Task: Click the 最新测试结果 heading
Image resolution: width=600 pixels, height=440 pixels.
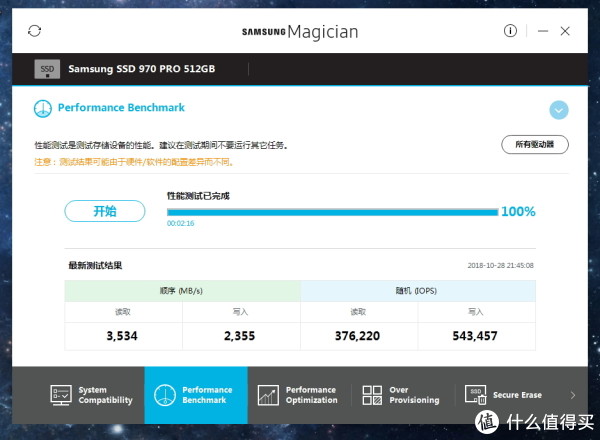Action: point(95,266)
